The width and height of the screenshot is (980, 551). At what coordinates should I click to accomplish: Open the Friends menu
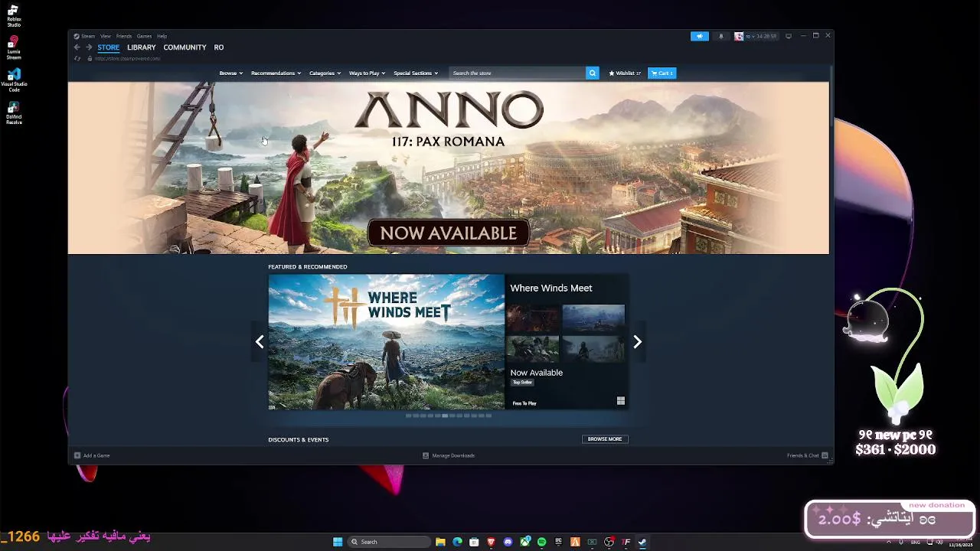[123, 36]
